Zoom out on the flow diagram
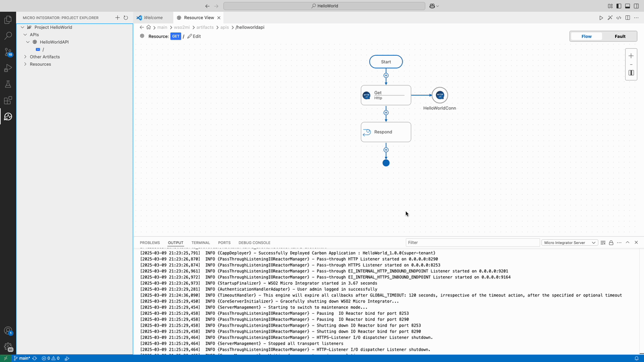 pos(631,64)
